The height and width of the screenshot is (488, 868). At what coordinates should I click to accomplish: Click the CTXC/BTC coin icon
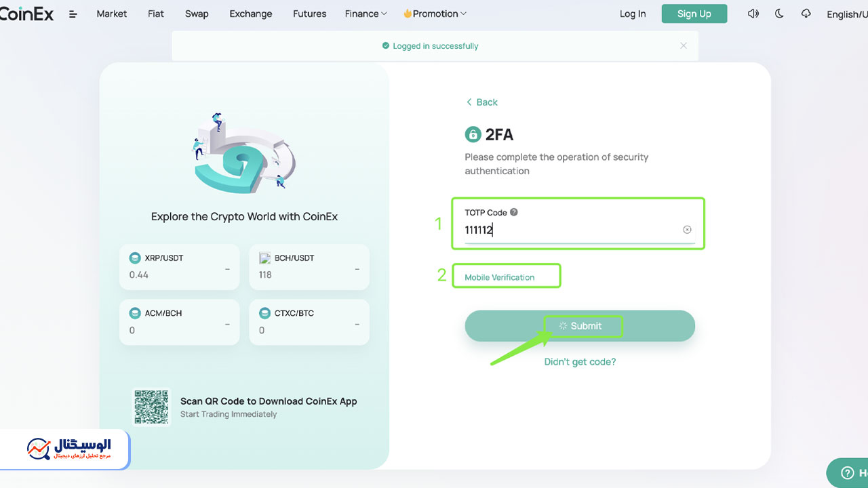(x=264, y=313)
